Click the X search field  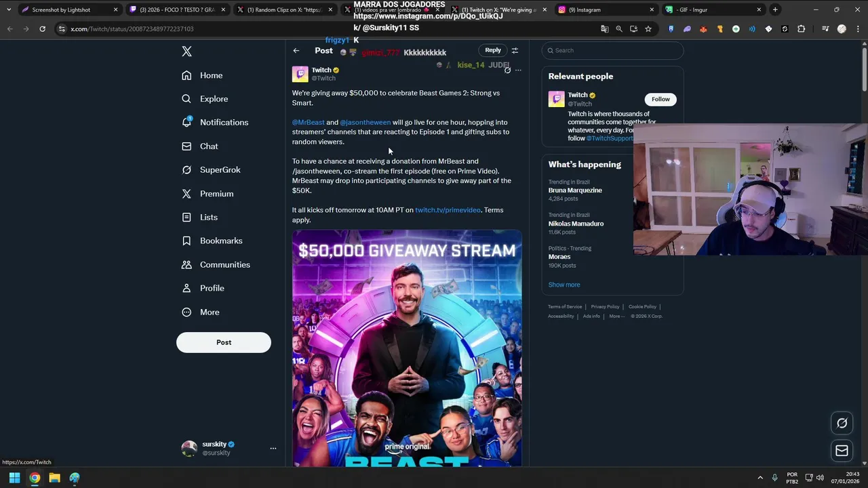[x=612, y=50]
